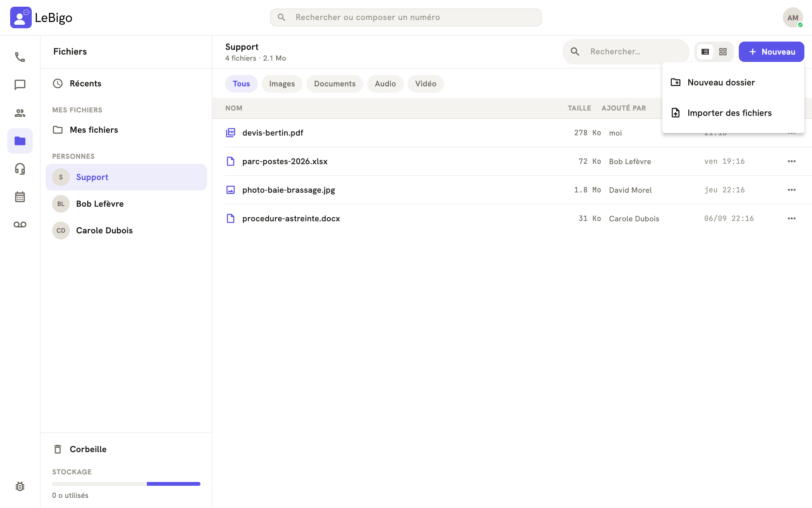Select Carole Dubois in the Personnes list
The image size is (812, 508).
[126, 231]
